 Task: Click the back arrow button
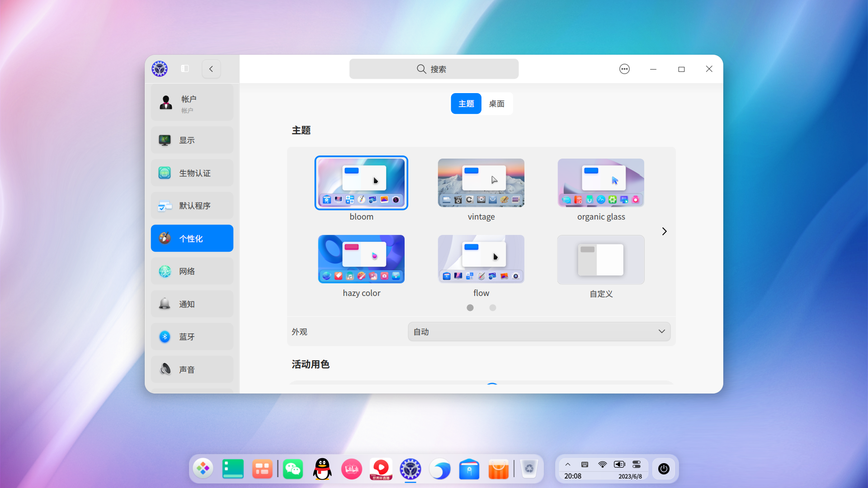pyautogui.click(x=211, y=69)
